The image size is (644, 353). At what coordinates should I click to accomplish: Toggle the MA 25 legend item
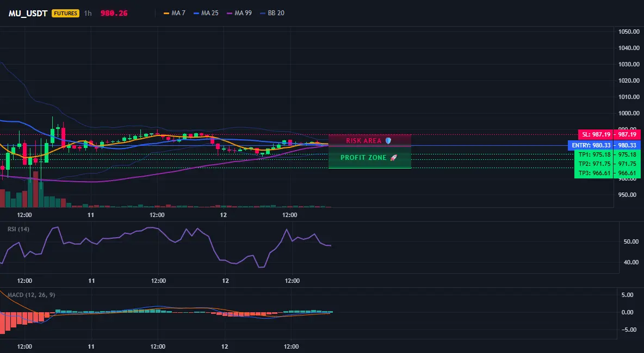pos(206,13)
